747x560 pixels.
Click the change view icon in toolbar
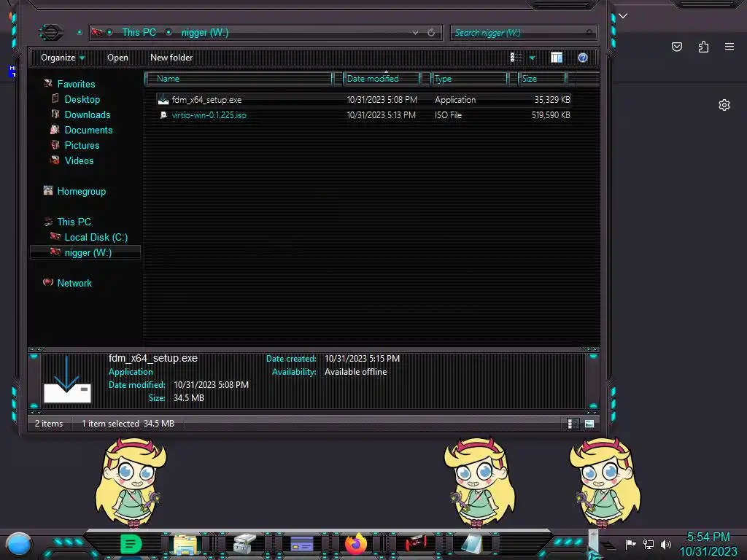tap(516, 58)
